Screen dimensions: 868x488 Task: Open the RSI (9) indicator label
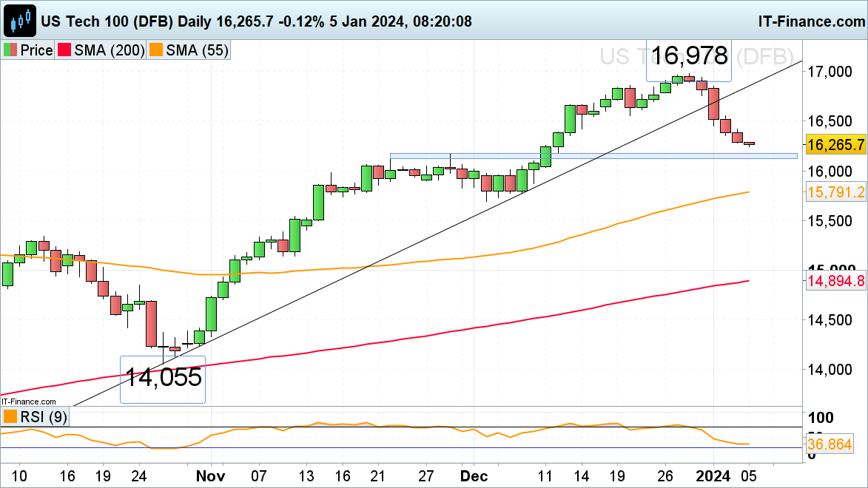(x=44, y=416)
